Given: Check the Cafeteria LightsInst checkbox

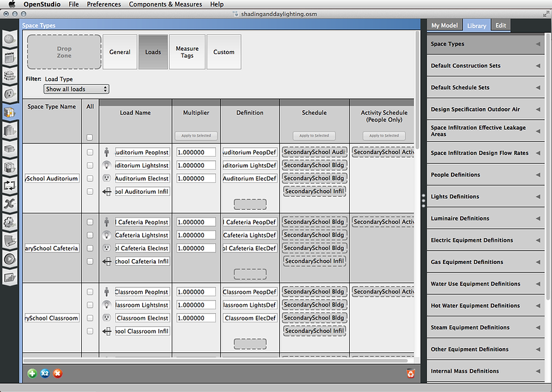Looking at the screenshot, I should coord(90,234).
